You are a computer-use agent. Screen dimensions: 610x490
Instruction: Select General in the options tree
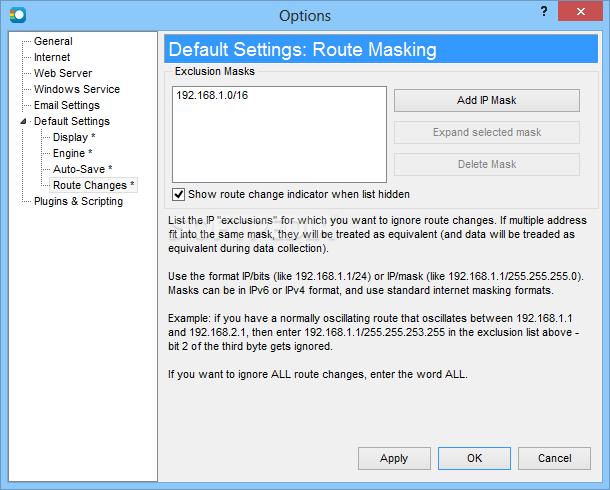coord(53,41)
